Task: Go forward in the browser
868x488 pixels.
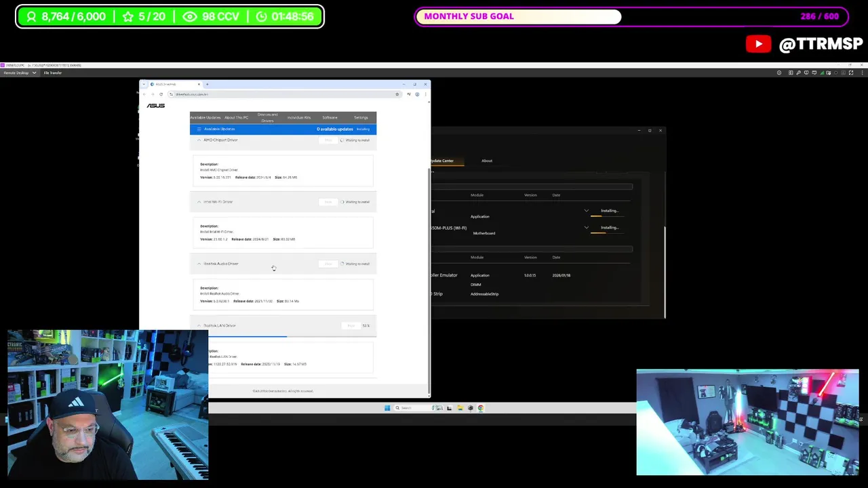Action: 153,94
